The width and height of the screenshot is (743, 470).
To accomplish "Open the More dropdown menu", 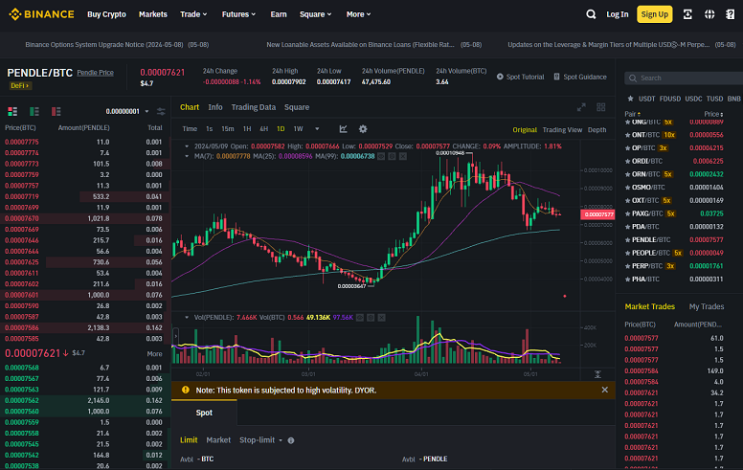I will pyautogui.click(x=358, y=14).
